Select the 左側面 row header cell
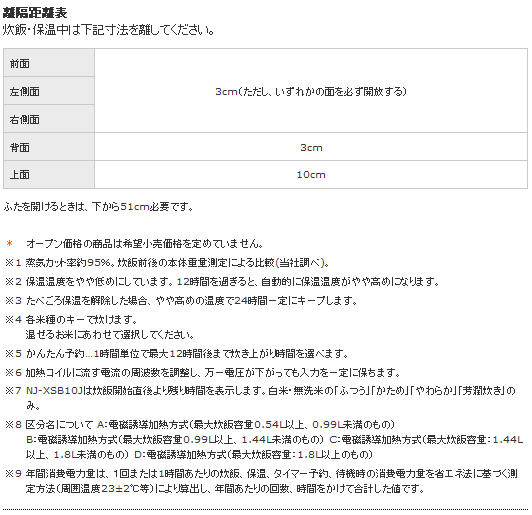This screenshot has width=532, height=515. pos(49,91)
